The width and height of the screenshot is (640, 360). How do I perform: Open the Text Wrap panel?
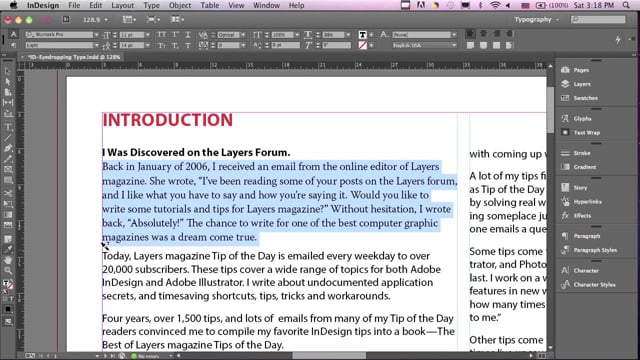tap(581, 133)
